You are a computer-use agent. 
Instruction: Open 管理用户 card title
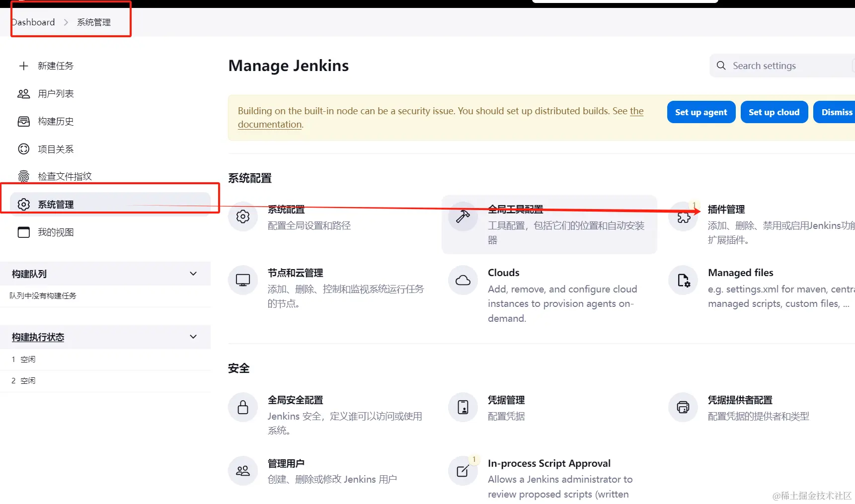(286, 464)
